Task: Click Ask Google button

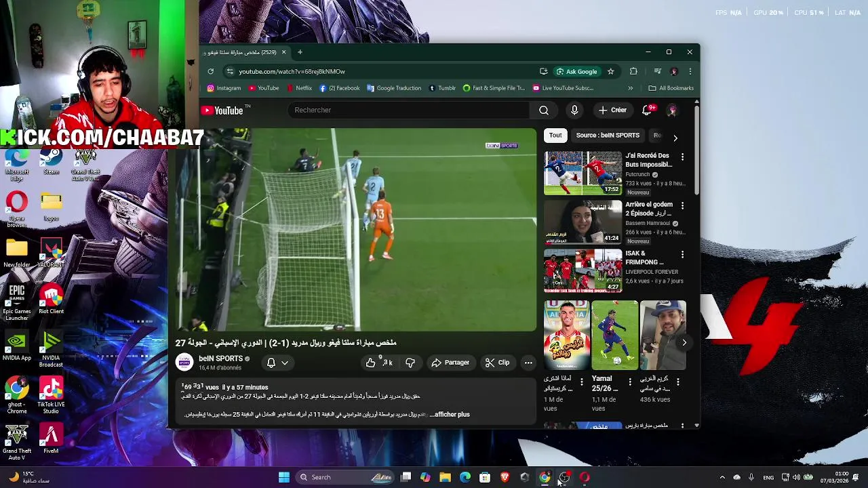Action: pyautogui.click(x=577, y=71)
